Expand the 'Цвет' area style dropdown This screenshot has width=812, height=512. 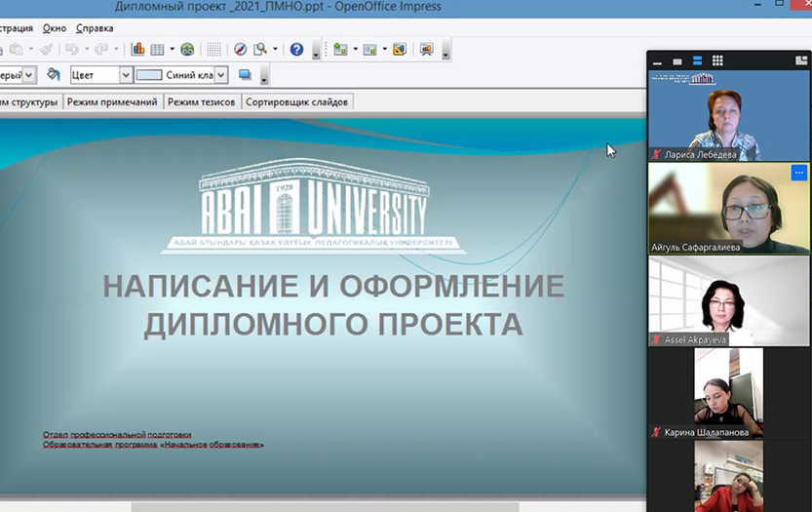tap(126, 75)
